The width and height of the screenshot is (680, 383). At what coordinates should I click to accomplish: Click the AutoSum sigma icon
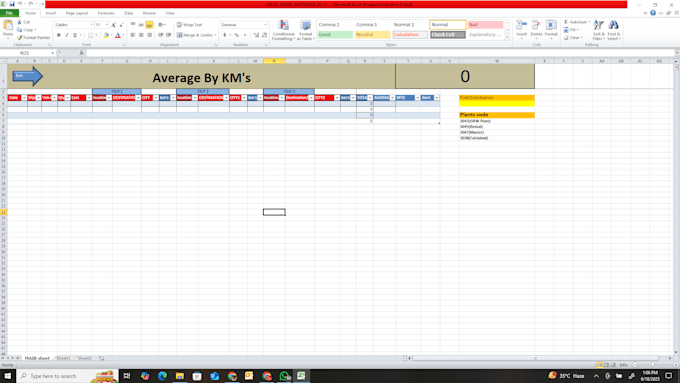[x=566, y=22]
